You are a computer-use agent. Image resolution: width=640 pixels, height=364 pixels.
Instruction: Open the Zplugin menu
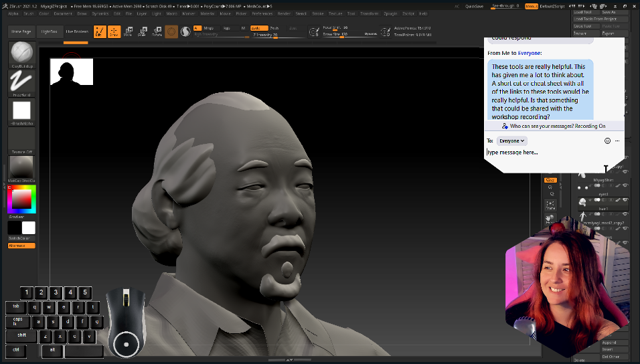click(389, 13)
